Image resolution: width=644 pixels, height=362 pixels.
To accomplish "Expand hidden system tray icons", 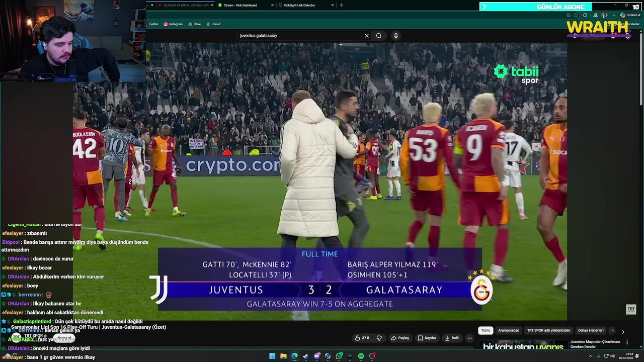I will pyautogui.click(x=591, y=356).
